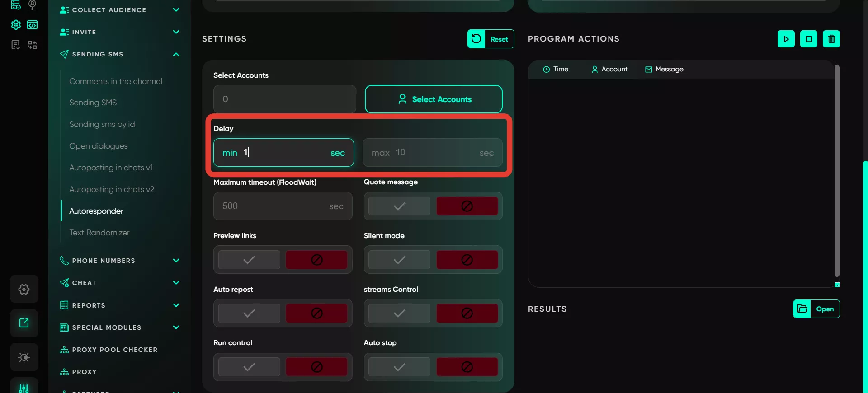
Task: Disable Silent mode with red block button
Action: [467, 260]
